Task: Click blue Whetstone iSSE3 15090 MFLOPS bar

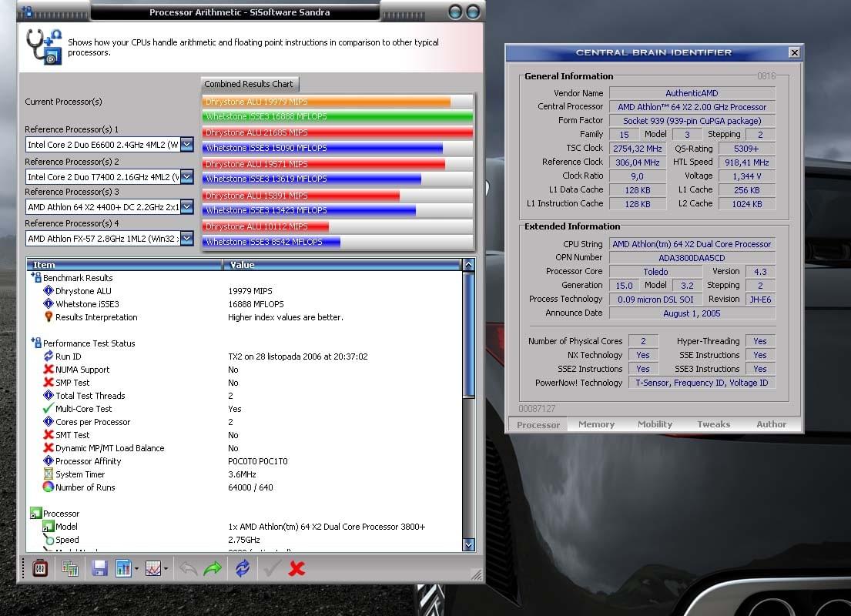Action: click(323, 148)
